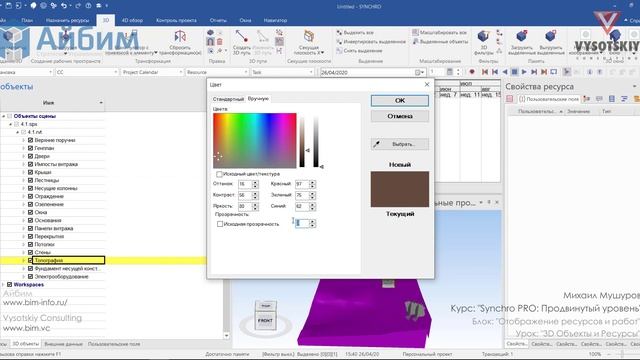This screenshot has width=640, height=360.
Task: Click the grayscale transparency slider strip
Action: pos(316,142)
